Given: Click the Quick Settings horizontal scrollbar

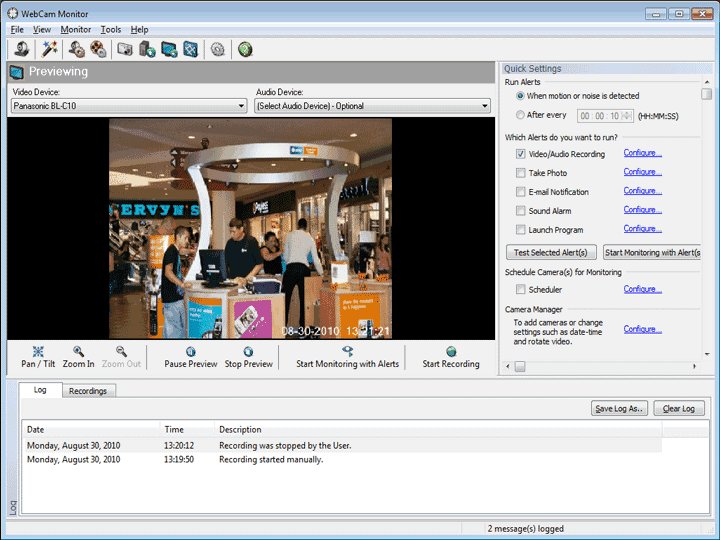Looking at the screenshot, I should click(600, 367).
